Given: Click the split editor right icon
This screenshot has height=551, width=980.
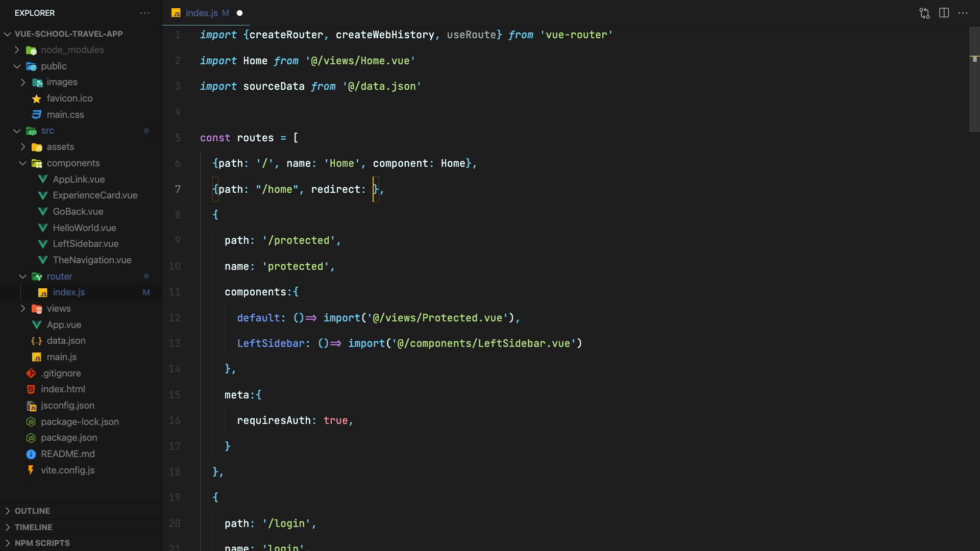Looking at the screenshot, I should 944,13.
